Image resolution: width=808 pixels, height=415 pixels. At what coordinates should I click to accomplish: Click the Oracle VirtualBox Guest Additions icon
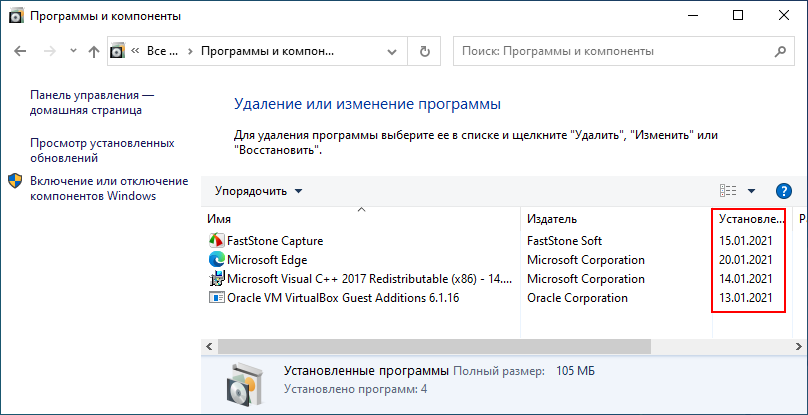tap(217, 298)
